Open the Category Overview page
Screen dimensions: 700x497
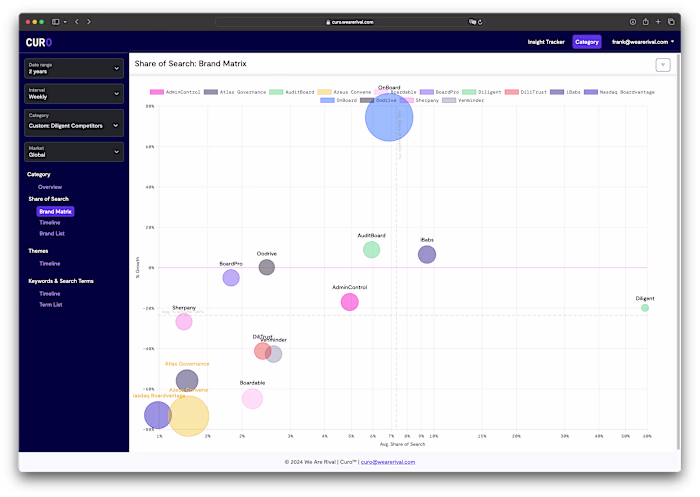tap(50, 187)
